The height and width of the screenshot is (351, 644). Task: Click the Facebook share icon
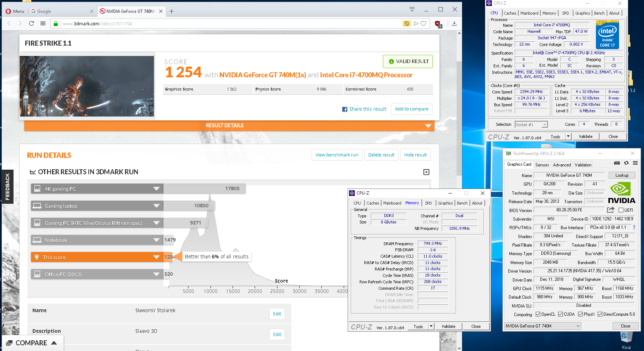coord(345,109)
